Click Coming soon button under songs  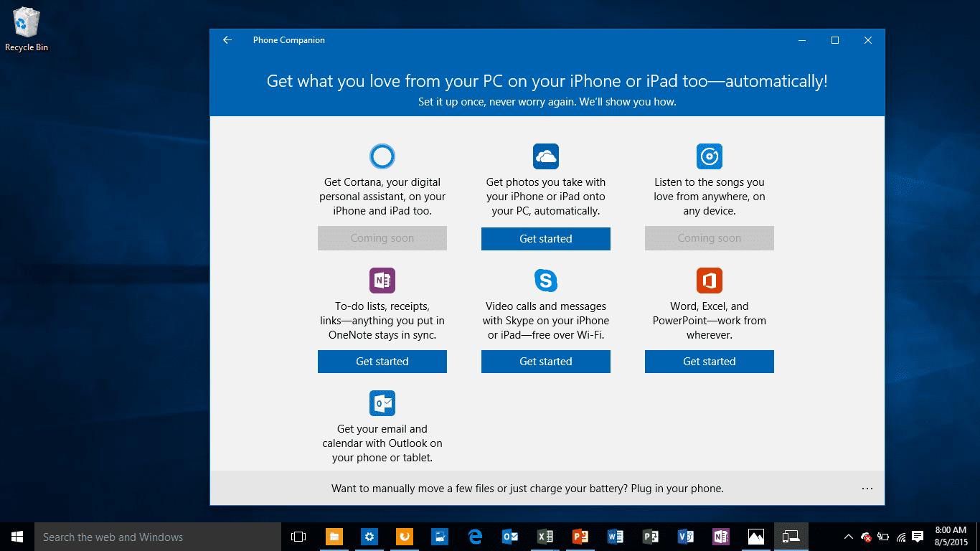click(x=710, y=238)
